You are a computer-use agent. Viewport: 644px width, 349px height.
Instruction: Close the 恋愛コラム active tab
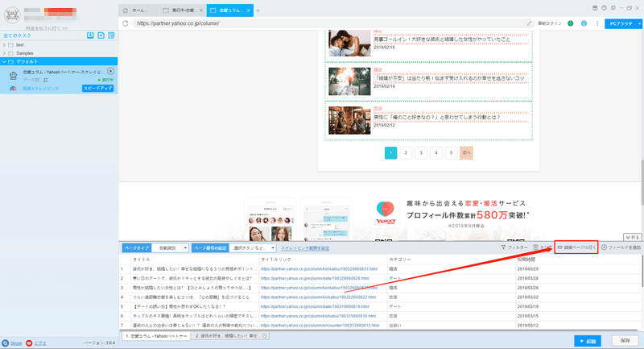pos(249,10)
